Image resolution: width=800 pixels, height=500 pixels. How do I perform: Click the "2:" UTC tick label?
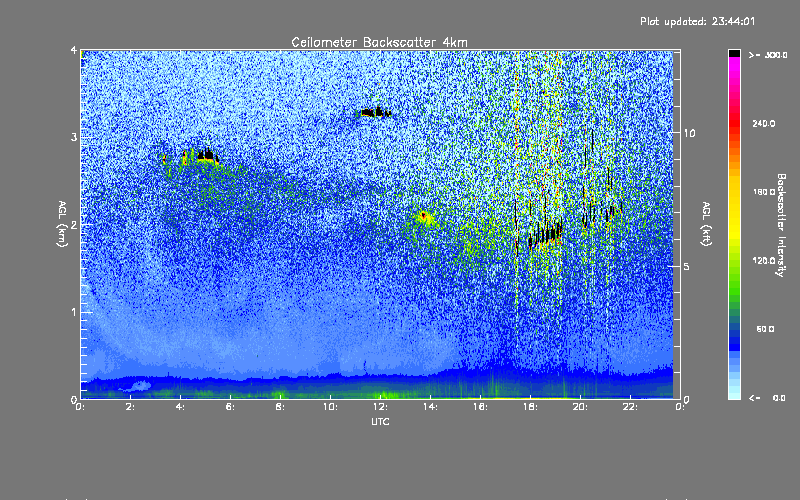coord(130,407)
